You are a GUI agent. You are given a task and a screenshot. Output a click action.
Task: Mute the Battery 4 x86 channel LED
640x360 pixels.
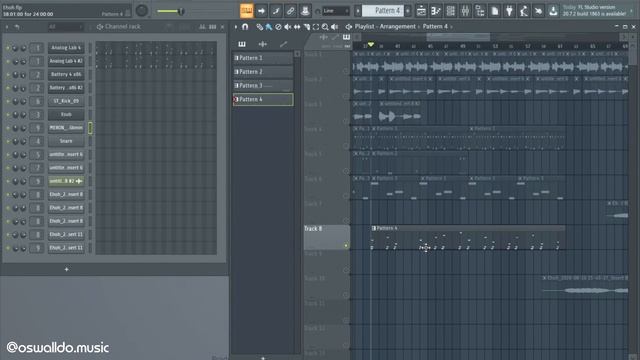tap(8, 75)
